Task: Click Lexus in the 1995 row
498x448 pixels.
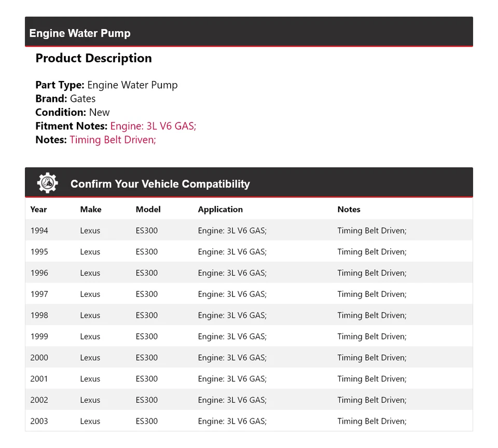Action: pyautogui.click(x=90, y=252)
